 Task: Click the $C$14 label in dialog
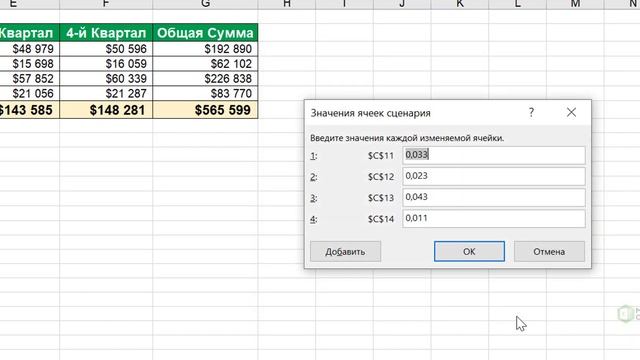tap(381, 219)
